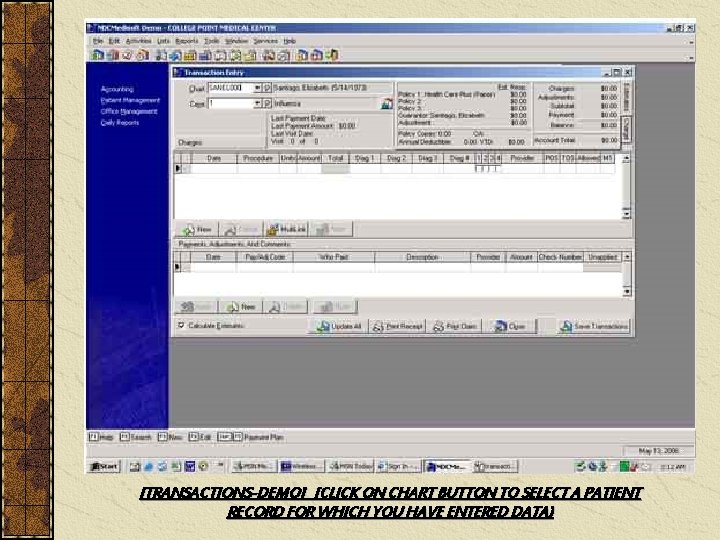This screenshot has height=540, width=720.
Task: Click the first empty row of charges grid
Action: pos(395,169)
